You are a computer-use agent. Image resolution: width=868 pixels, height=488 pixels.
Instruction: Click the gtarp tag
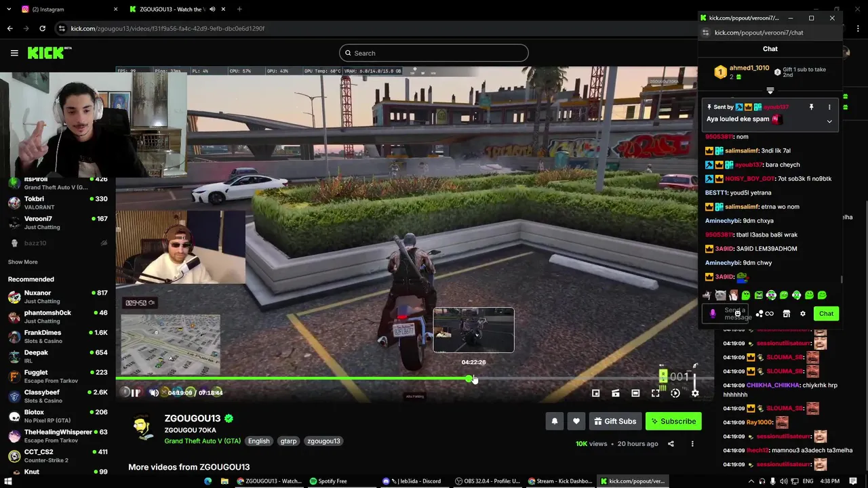[289, 441]
